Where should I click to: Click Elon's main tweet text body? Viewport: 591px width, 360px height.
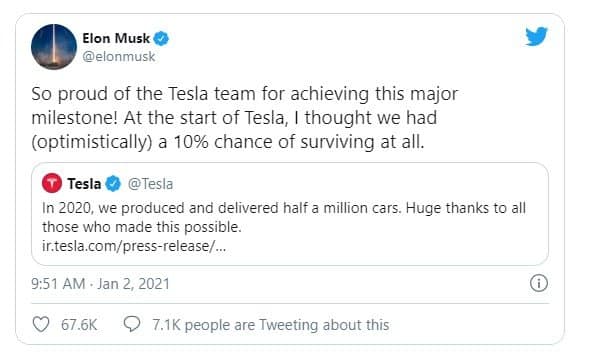coord(245,118)
